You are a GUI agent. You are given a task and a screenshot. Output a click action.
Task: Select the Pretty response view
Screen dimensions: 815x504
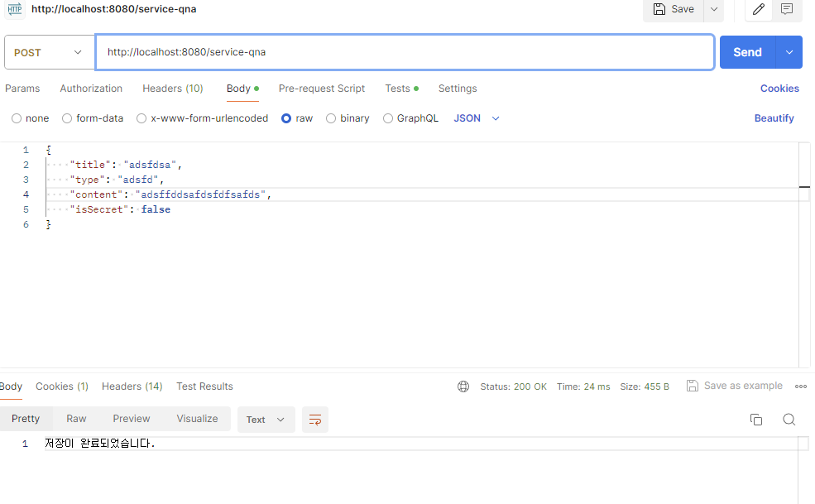26,419
